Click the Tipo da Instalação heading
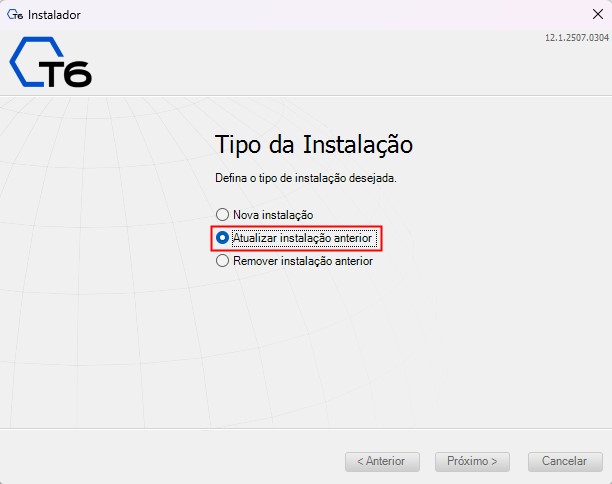The height and width of the screenshot is (484, 612). point(314,145)
